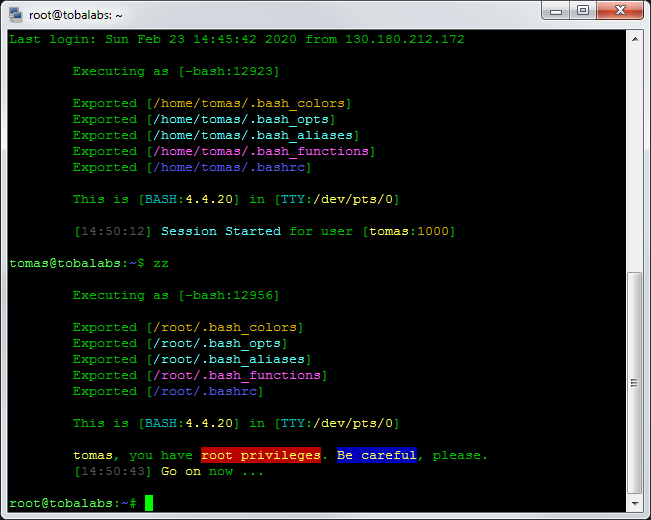Click the /home/tomas/.bash_aliases path
The image size is (651, 520).
coord(253,135)
